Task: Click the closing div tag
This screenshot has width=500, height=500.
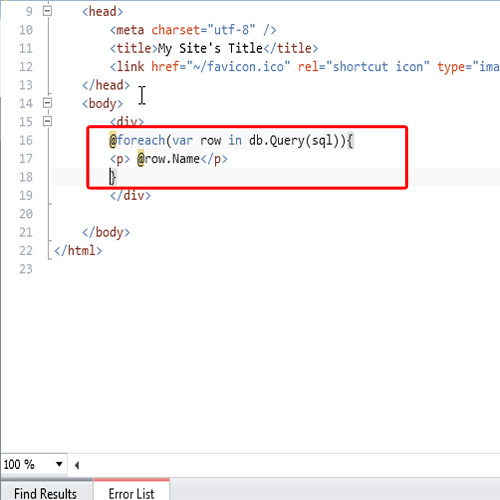Action: tap(130, 195)
